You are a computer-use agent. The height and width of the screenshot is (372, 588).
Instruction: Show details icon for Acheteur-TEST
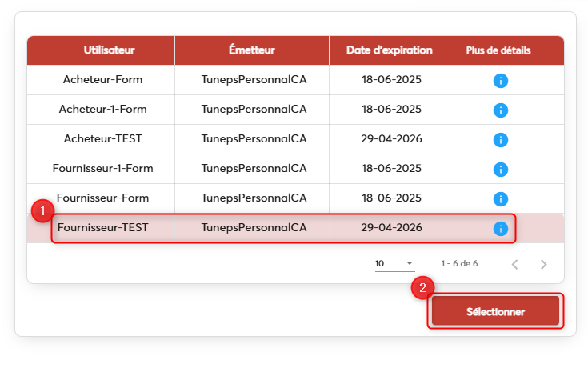[x=501, y=139]
